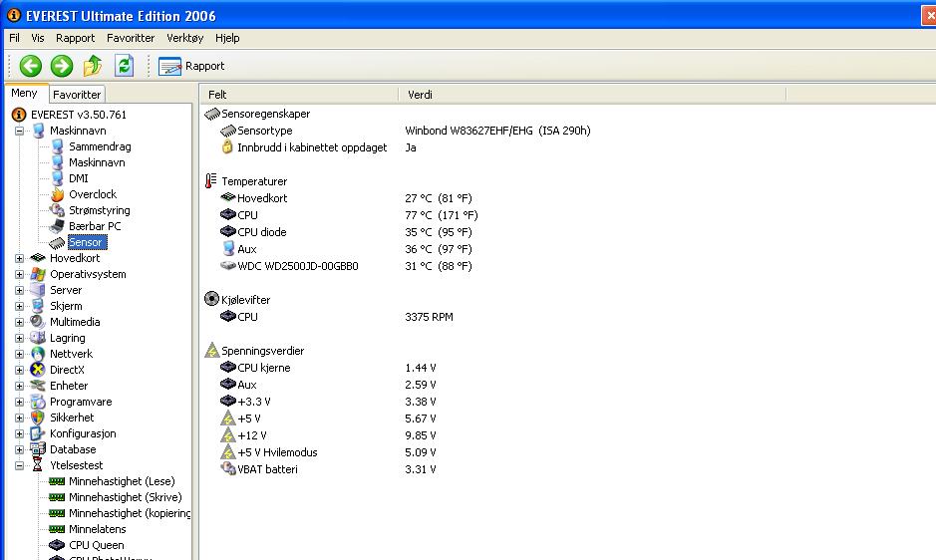Click the Sikkerhet shield icon
Image resolution: width=936 pixels, height=560 pixels.
click(38, 418)
